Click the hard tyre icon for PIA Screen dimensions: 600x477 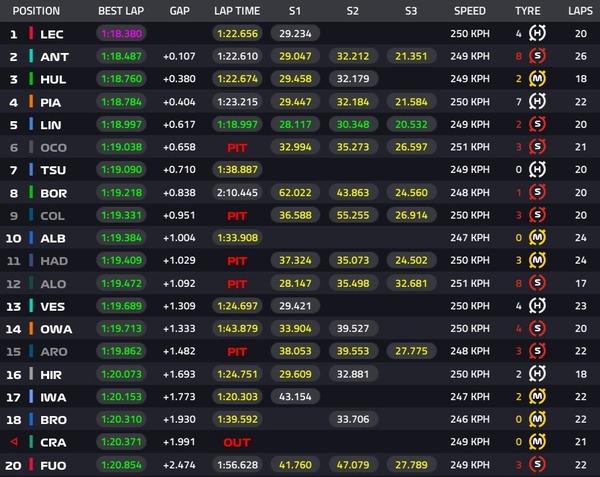537,101
